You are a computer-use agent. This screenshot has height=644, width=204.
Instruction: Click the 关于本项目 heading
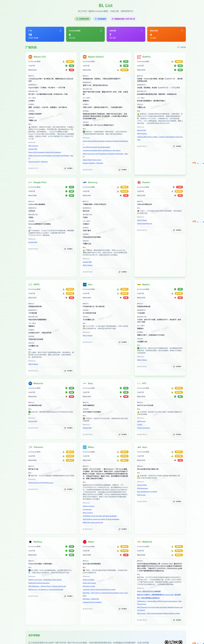coord(34,635)
